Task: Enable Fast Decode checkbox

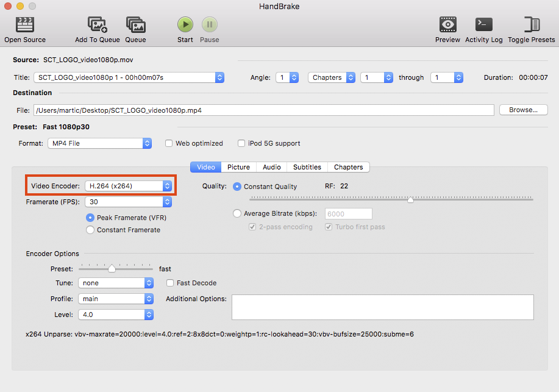Action: [170, 283]
